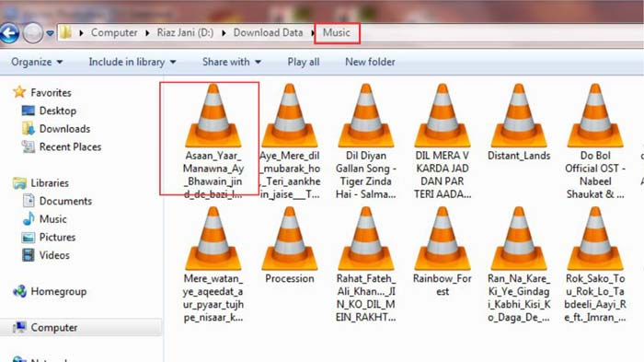Select the Ran_Na_Kare_Ki_Ye VLC file icon
Screen dimensions: 644x362
519,239
